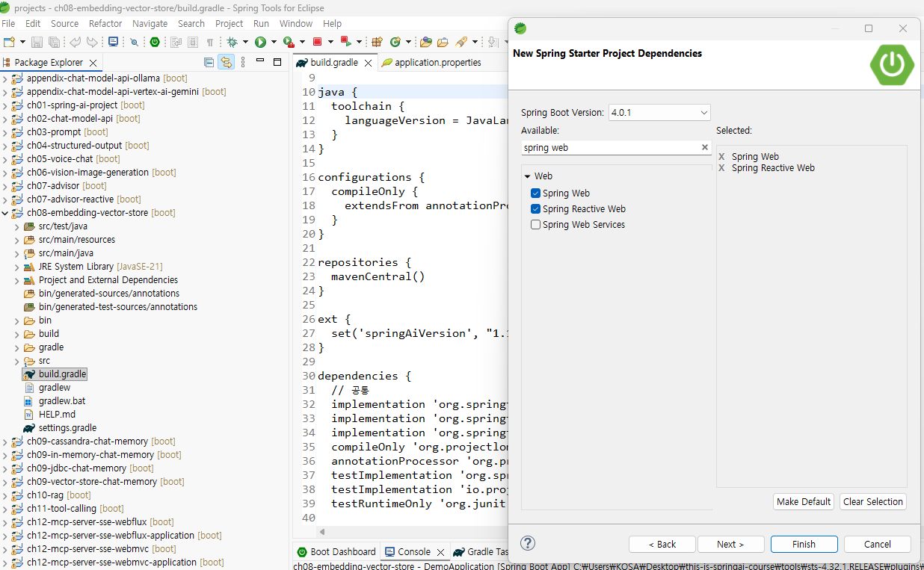
Task: Select the settings.gradle file
Action: pos(67,428)
